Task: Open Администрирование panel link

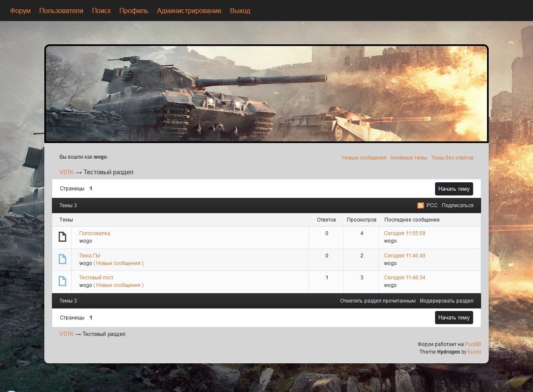Action: 189,11
